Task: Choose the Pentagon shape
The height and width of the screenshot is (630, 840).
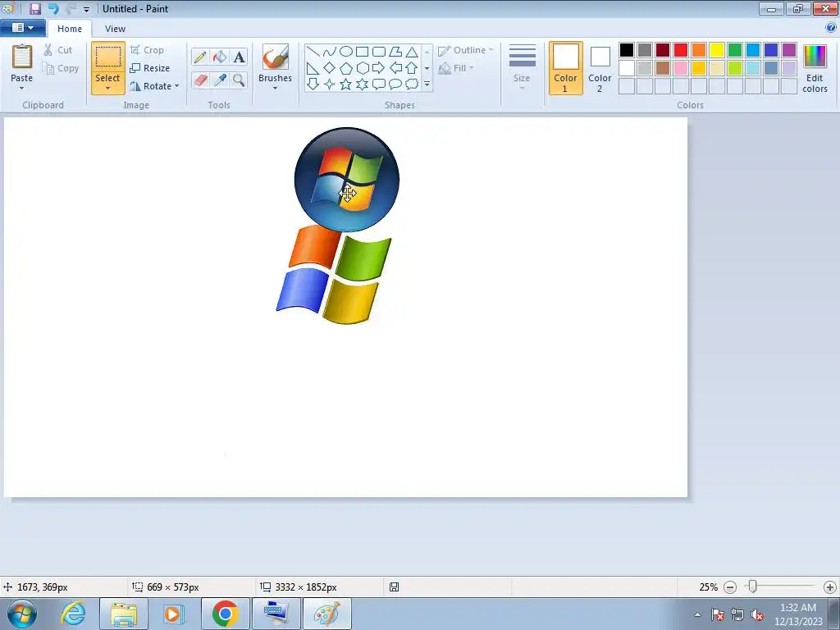Action: [x=346, y=68]
